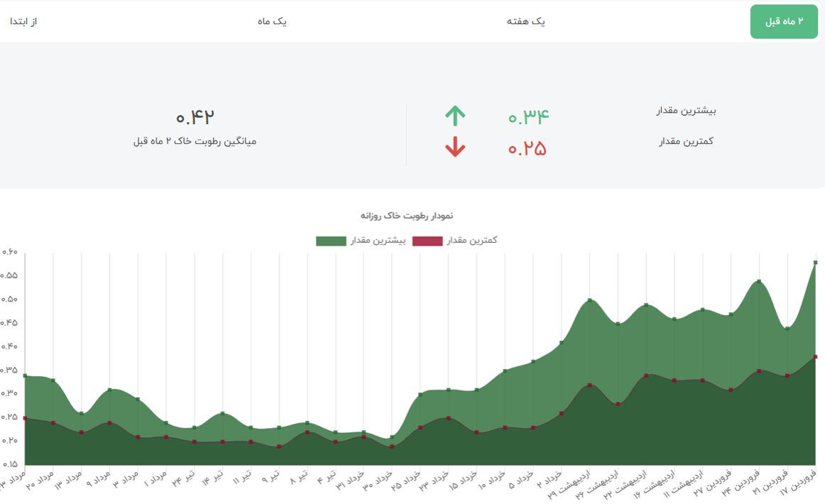Screen dimensions: 825x504
Task: Click the خرداد ۱۵ axis label
Action: (x=463, y=480)
